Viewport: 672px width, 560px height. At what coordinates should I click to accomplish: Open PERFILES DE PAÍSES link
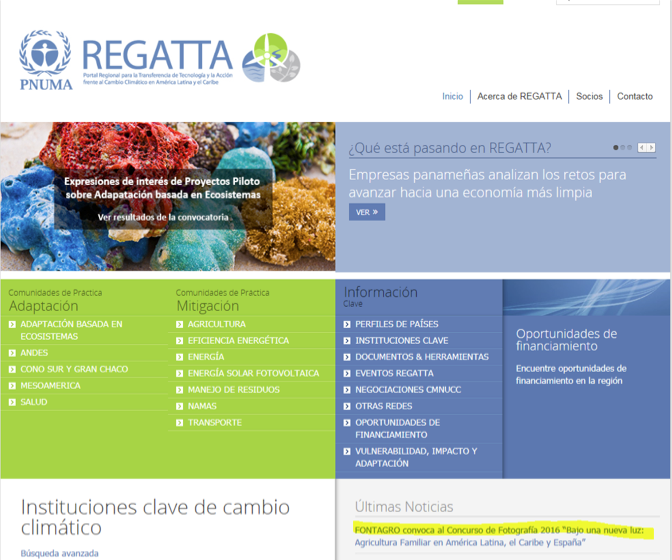click(x=397, y=324)
